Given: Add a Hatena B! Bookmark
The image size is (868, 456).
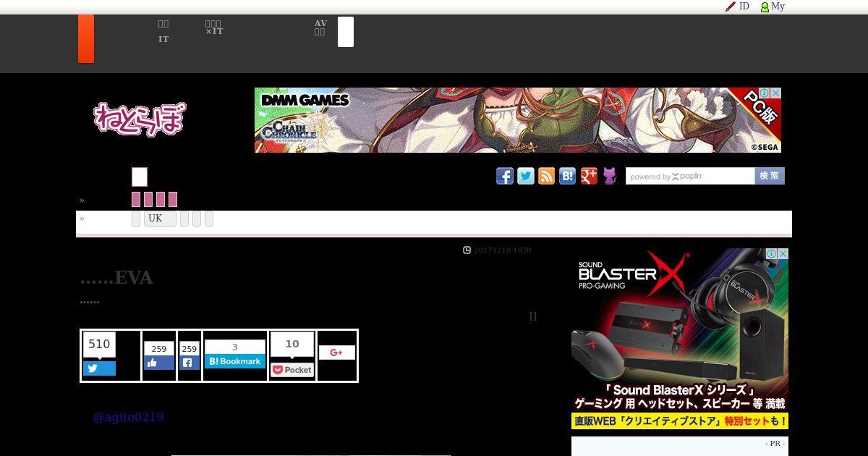Looking at the screenshot, I should 235,361.
